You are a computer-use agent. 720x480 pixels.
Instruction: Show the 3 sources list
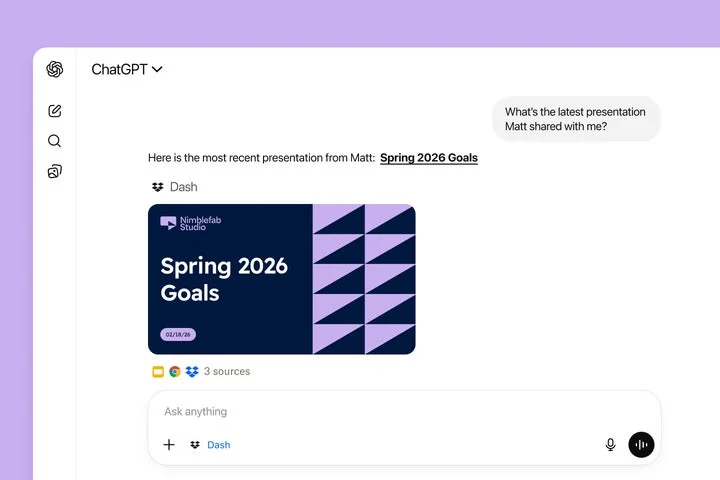click(x=227, y=371)
